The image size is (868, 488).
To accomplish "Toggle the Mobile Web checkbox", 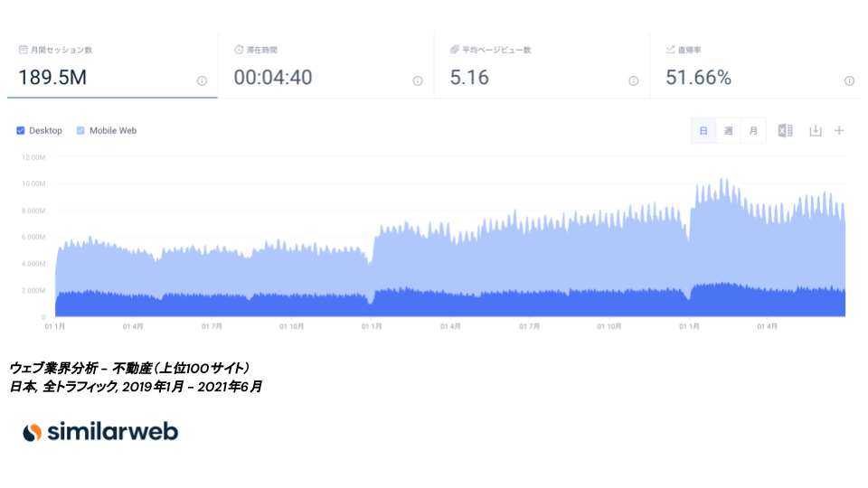I will tap(80, 131).
